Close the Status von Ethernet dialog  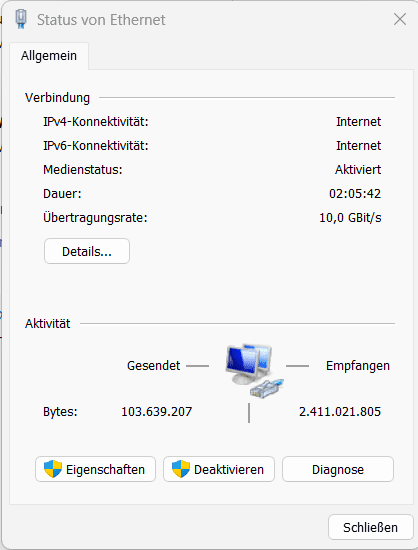[400, 19]
